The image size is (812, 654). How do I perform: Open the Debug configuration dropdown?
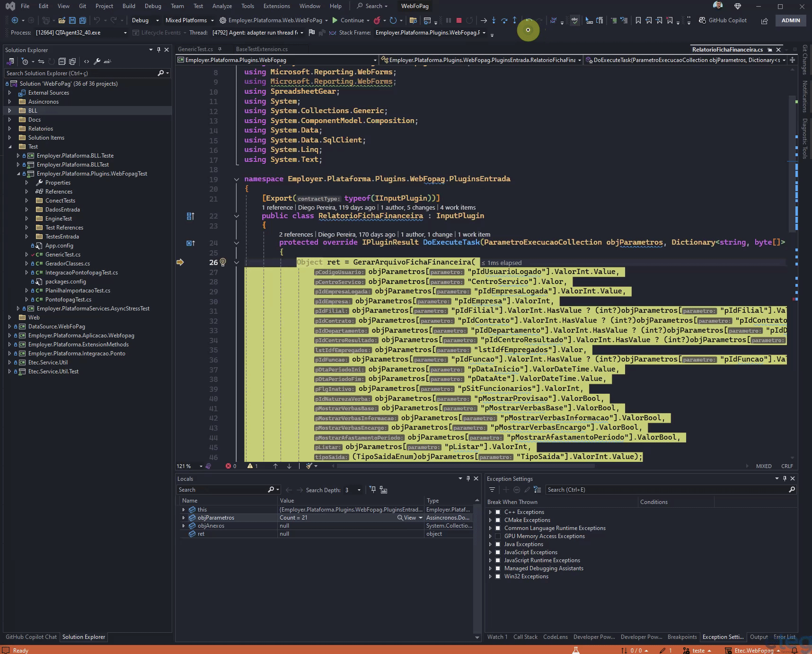[x=145, y=20]
